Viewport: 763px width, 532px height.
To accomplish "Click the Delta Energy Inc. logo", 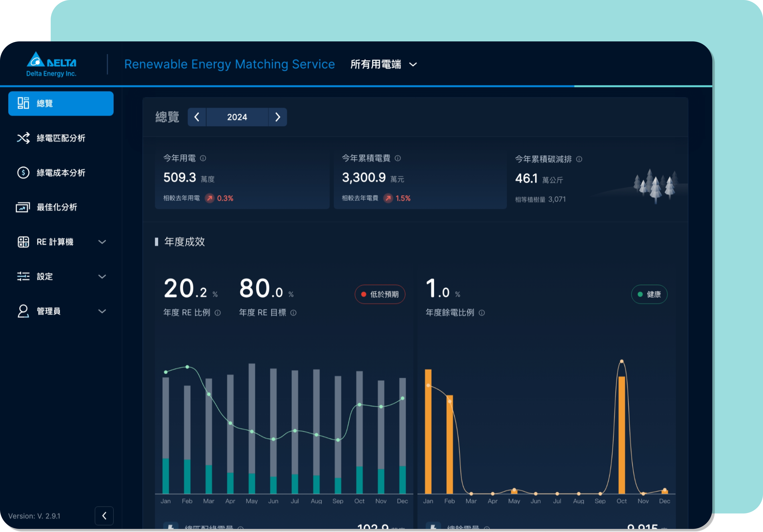I will pos(52,64).
